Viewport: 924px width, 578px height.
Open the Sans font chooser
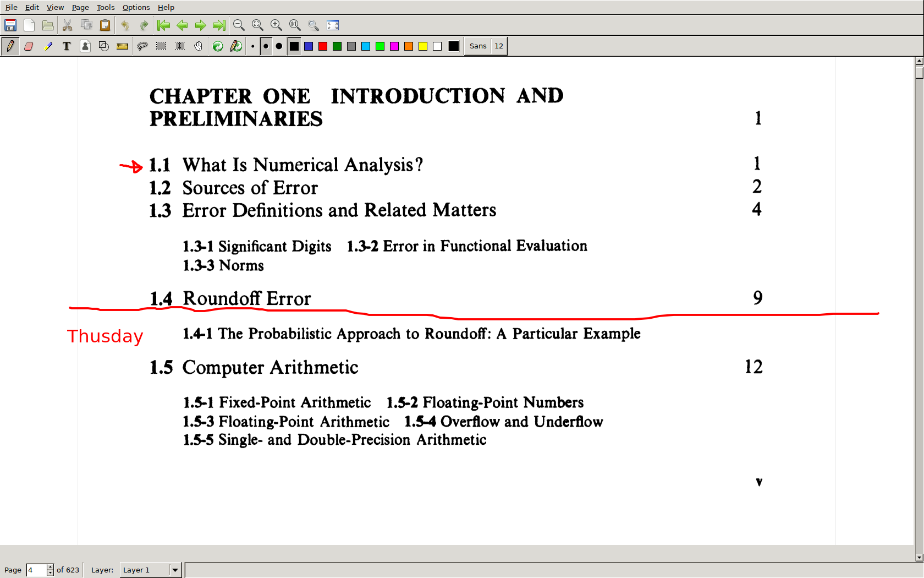(477, 46)
